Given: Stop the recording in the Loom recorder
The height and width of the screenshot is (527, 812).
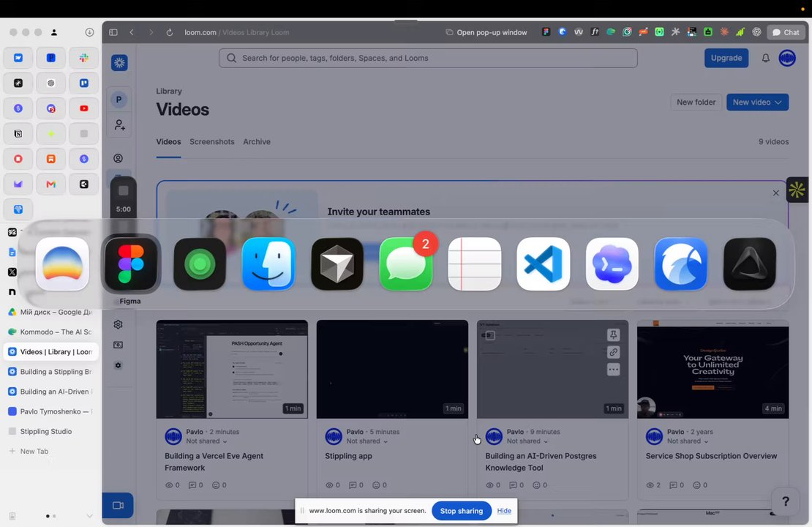Looking at the screenshot, I should pos(123,191).
